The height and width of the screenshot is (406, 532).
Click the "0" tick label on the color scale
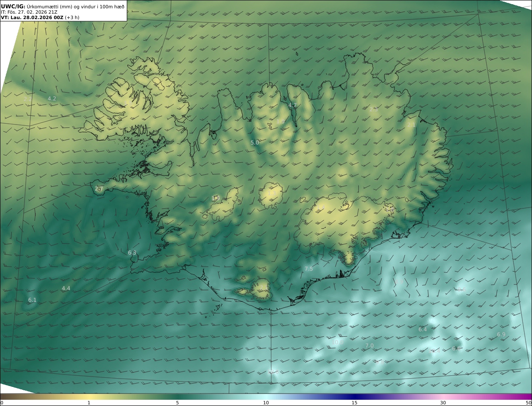(x=2, y=403)
